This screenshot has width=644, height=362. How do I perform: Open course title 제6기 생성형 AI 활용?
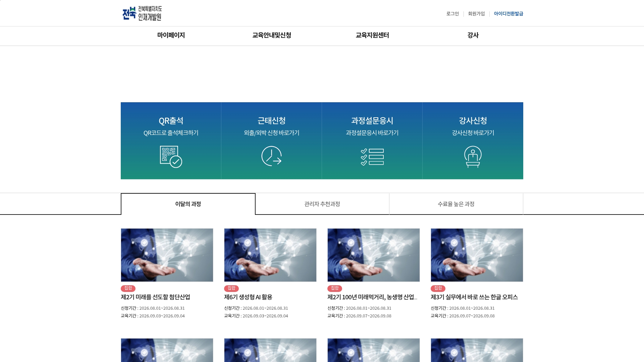[248, 297]
